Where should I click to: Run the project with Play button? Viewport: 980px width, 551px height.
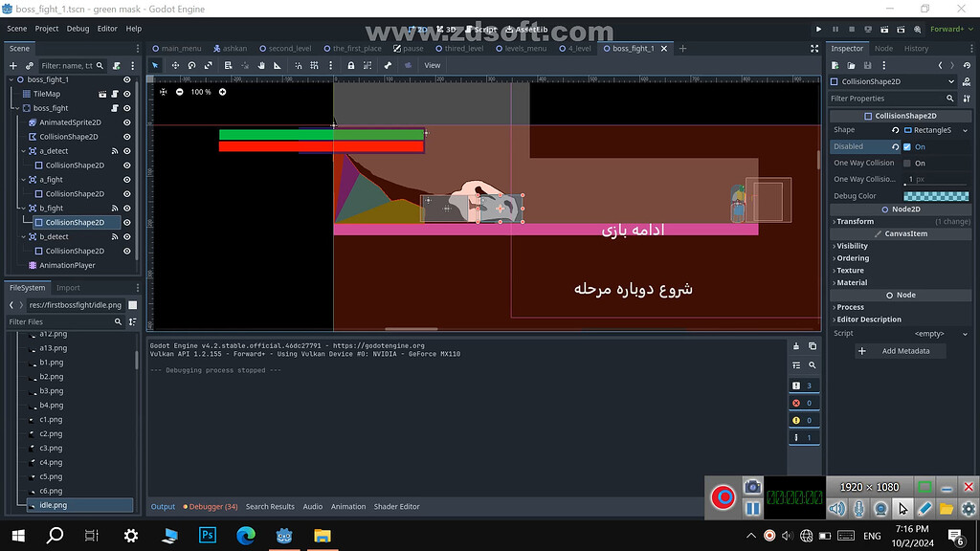819,29
